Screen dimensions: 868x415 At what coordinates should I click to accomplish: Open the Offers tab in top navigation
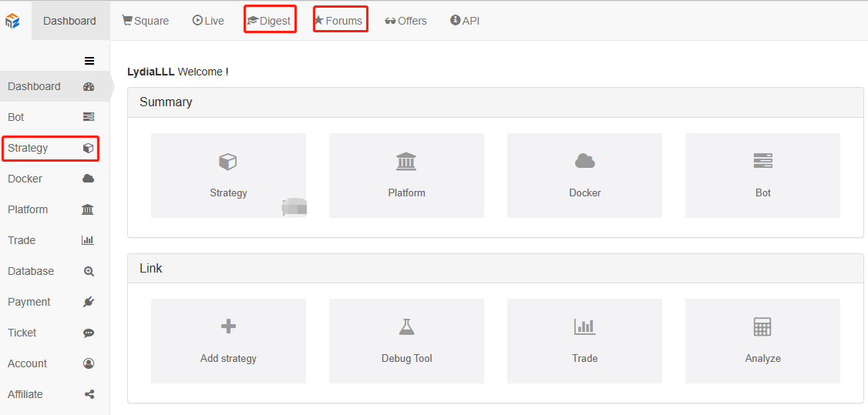coord(405,21)
